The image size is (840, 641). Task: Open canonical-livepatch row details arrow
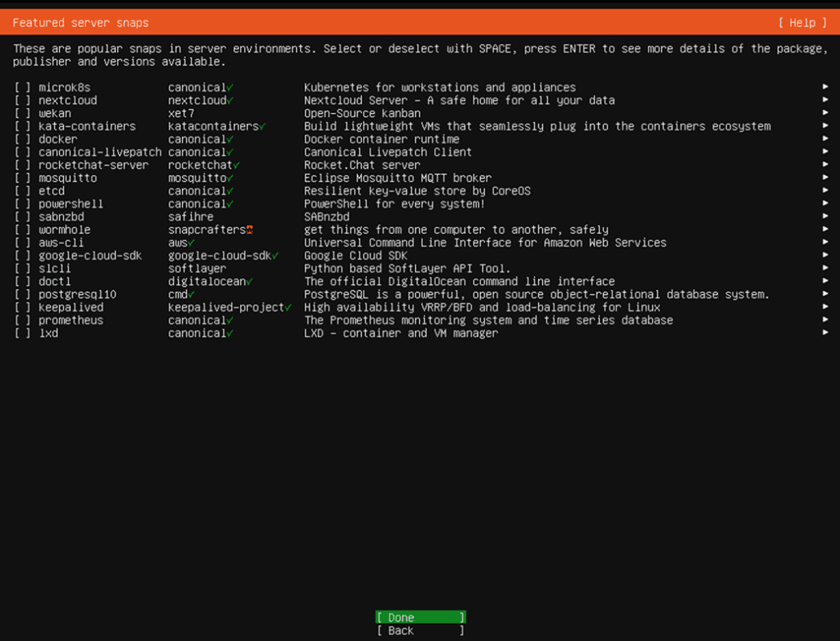coord(825,152)
